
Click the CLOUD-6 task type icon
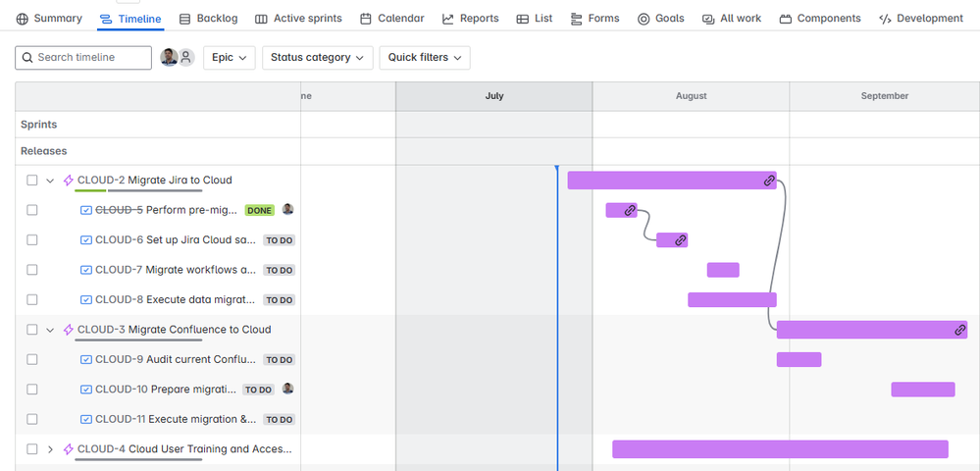(86, 239)
